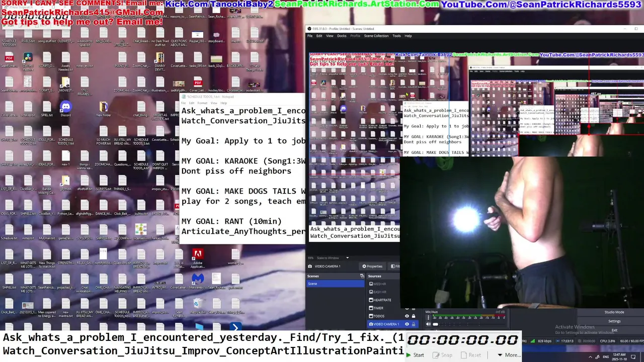Open the OBS Profile menu
Viewport: 644px width, 362px height.
pos(355,36)
